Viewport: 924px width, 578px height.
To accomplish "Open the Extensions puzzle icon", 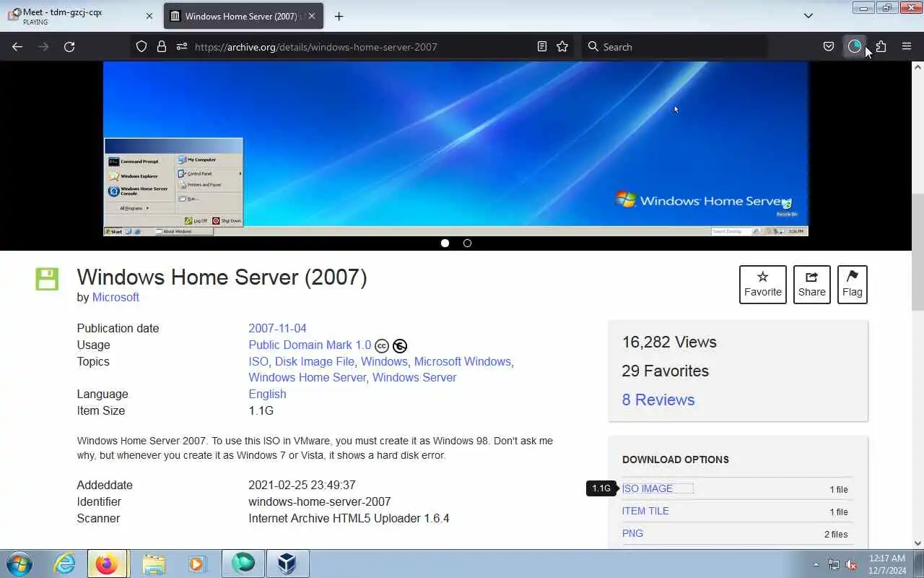I will pos(881,46).
